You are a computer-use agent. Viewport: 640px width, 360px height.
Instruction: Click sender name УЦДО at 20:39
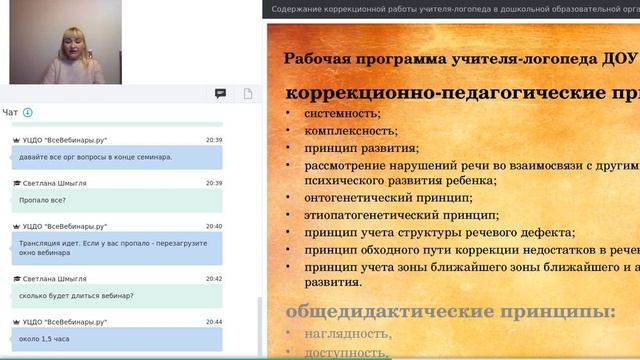coord(64,140)
